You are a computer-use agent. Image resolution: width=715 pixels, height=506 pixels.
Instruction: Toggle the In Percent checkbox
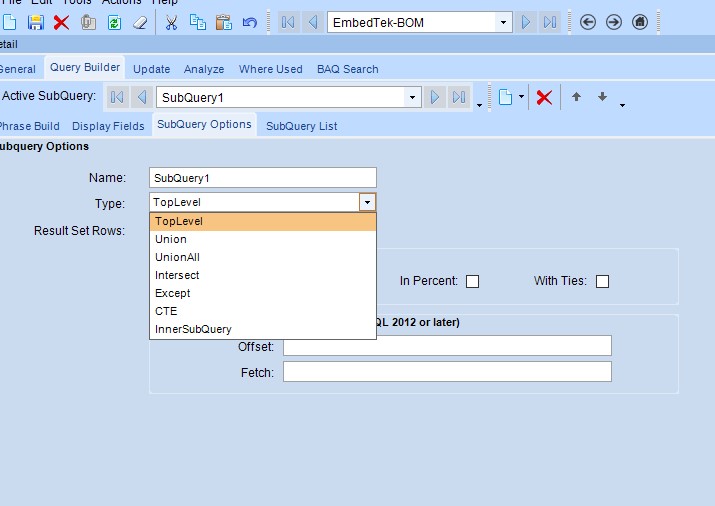472,281
